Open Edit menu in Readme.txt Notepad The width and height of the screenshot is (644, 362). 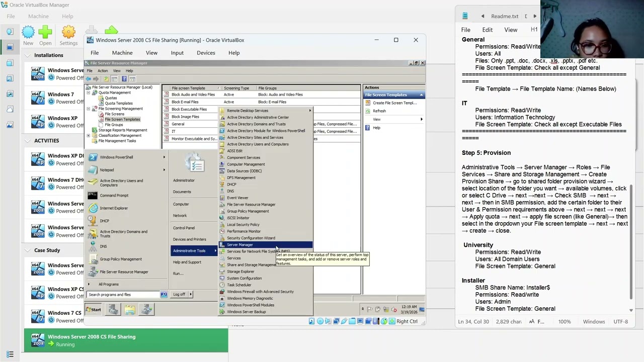click(488, 30)
